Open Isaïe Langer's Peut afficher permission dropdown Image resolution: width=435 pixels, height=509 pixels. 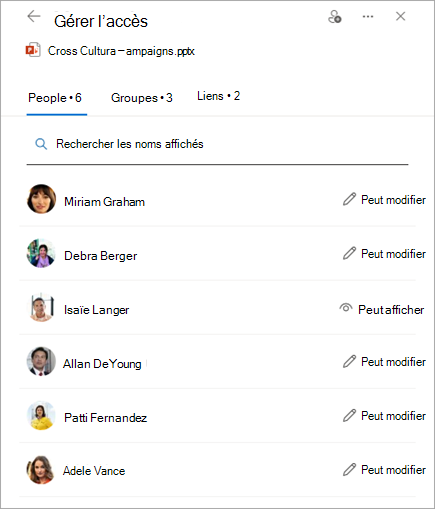[x=382, y=309]
